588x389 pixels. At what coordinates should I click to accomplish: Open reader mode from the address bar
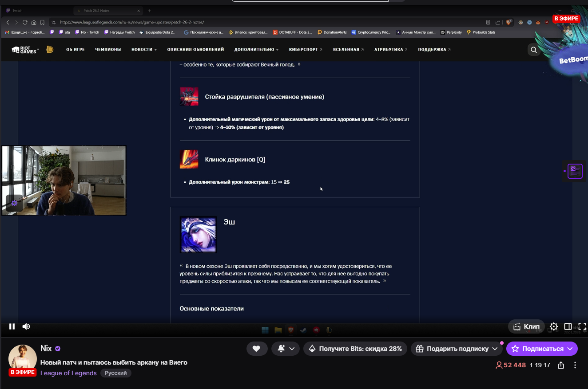[x=488, y=22]
